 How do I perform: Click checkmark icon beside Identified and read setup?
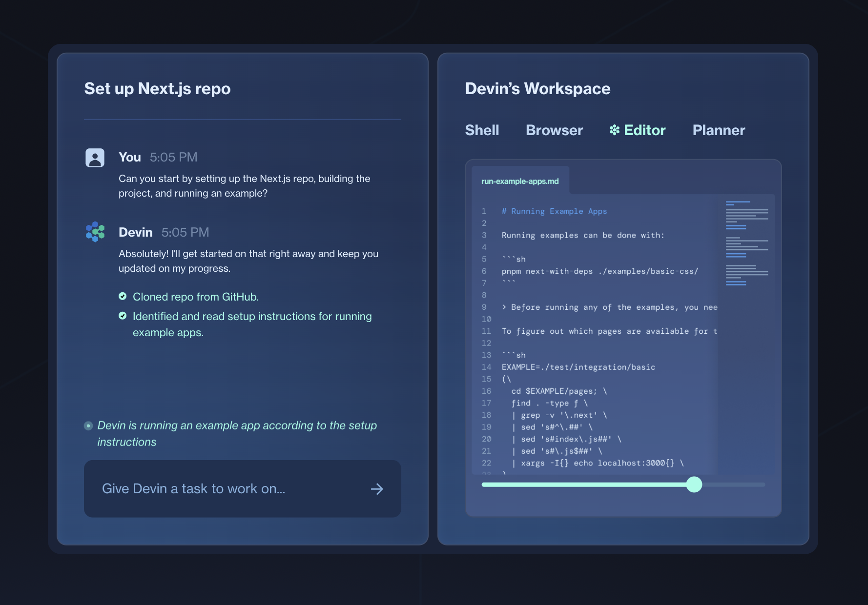tap(123, 316)
